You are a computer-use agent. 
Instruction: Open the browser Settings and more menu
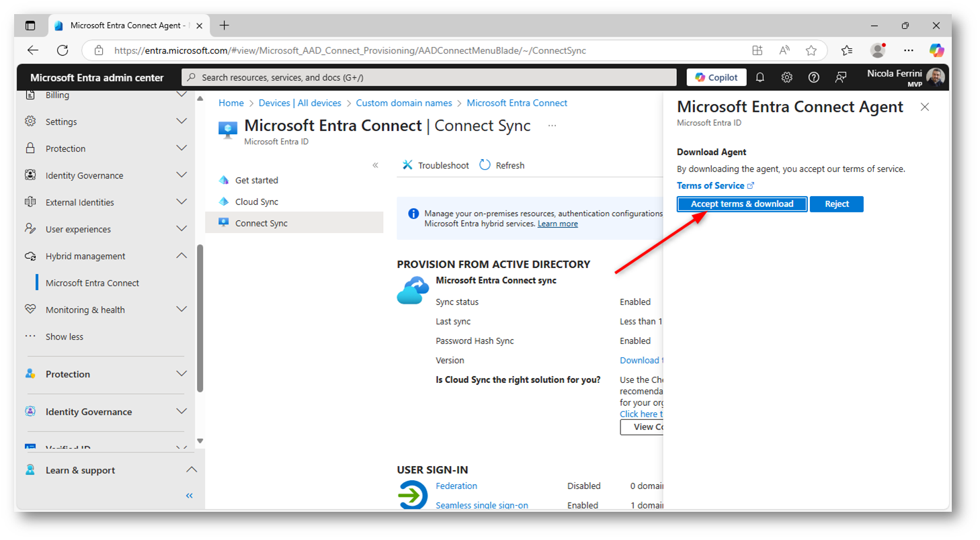[x=909, y=50]
